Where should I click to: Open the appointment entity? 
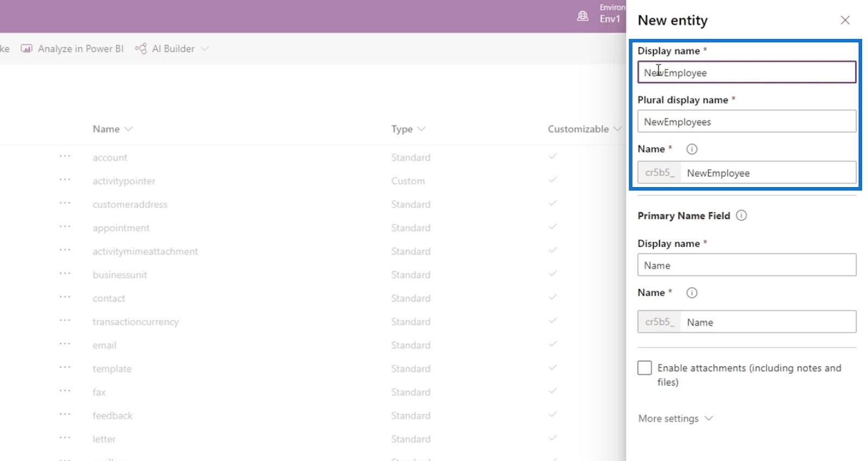pyautogui.click(x=121, y=228)
